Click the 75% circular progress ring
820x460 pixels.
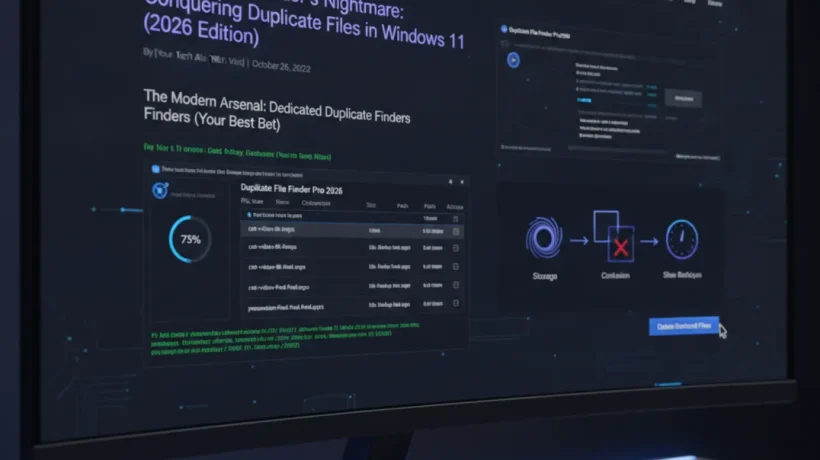coord(190,239)
